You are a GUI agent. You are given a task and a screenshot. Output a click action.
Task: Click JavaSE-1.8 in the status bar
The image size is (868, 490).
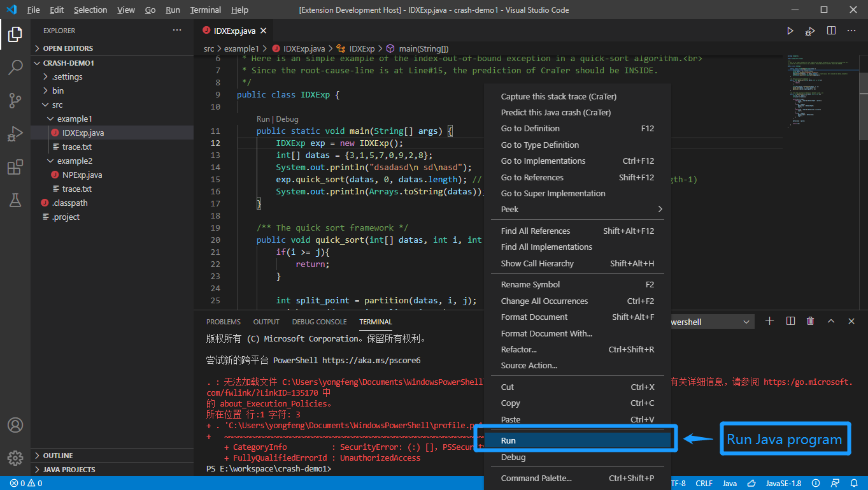coord(783,483)
